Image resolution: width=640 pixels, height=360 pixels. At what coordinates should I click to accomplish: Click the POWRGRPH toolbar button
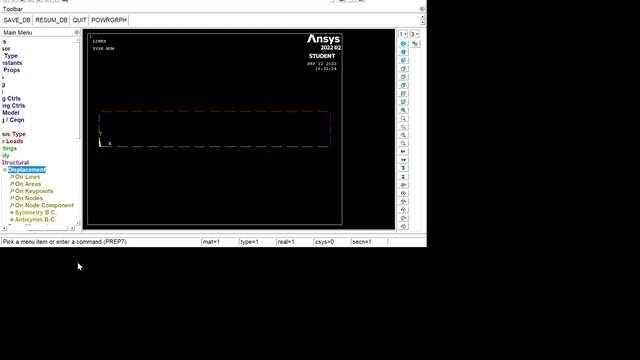point(109,20)
